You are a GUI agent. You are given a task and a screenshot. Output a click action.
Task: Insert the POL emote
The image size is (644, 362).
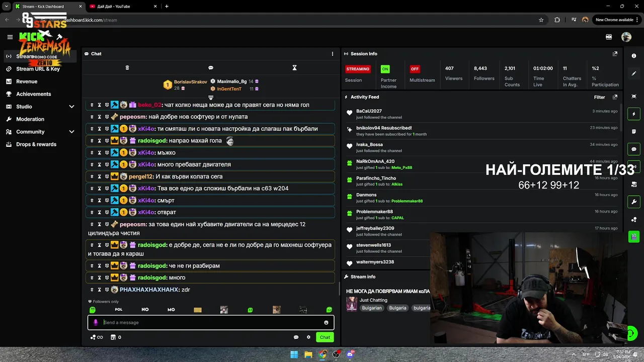119,310
